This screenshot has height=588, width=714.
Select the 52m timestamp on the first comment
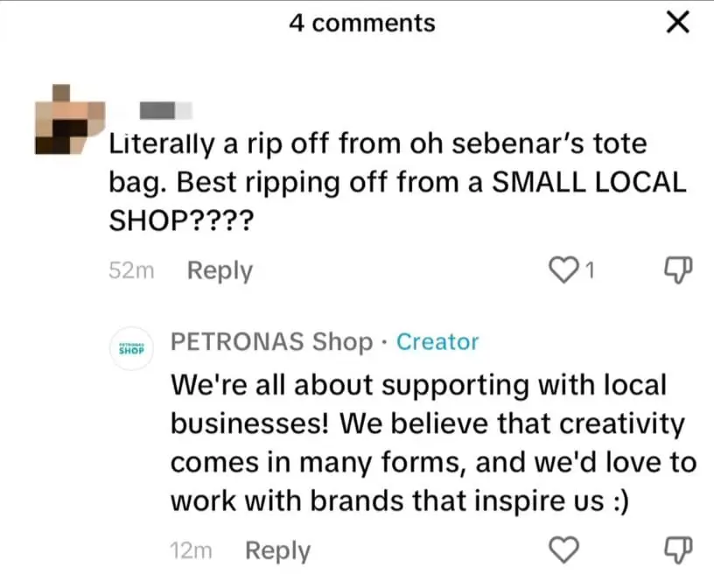click(x=130, y=270)
